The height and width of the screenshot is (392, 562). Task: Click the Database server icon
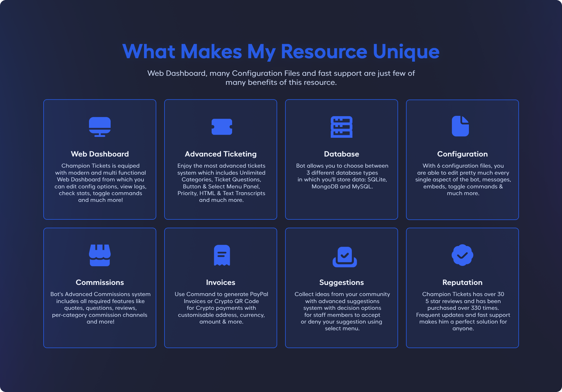click(341, 127)
